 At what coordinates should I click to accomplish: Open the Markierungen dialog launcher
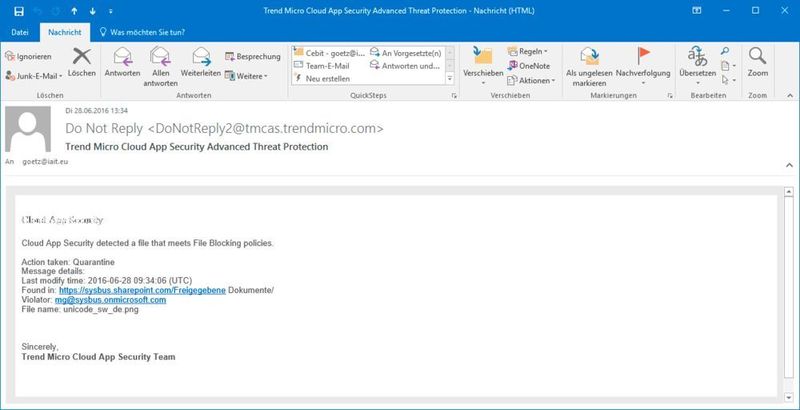pyautogui.click(x=670, y=96)
